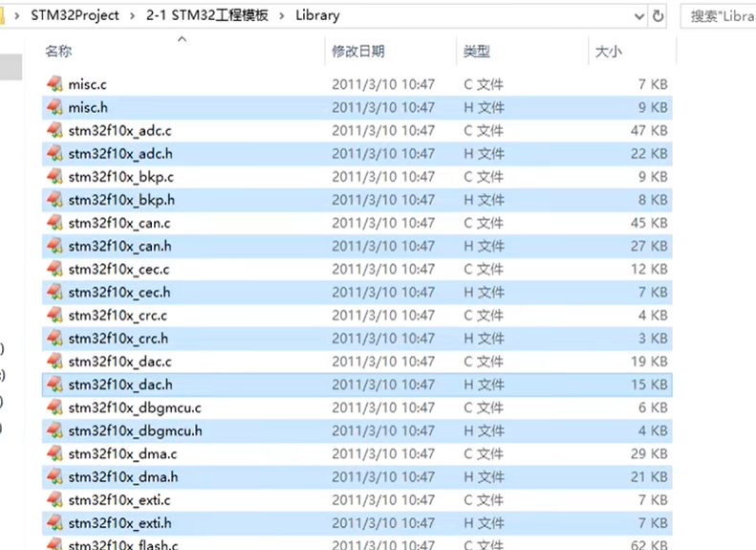
Task: Click the stm32f10x_dma.c file icon
Action: [x=55, y=453]
